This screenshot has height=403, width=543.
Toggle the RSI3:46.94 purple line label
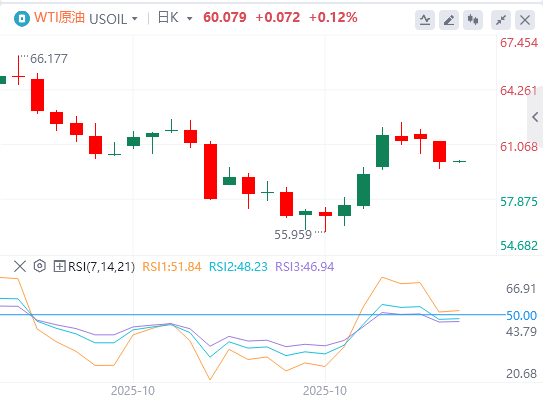pos(305,267)
